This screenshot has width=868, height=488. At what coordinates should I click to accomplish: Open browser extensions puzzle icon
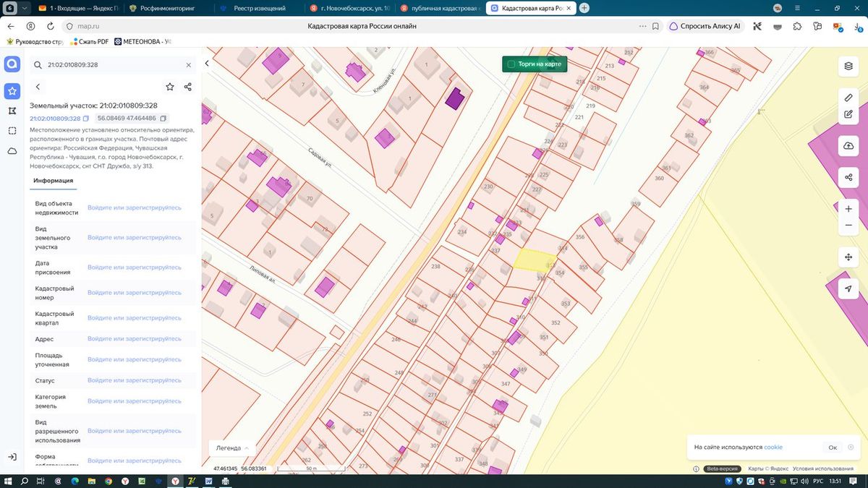797,26
